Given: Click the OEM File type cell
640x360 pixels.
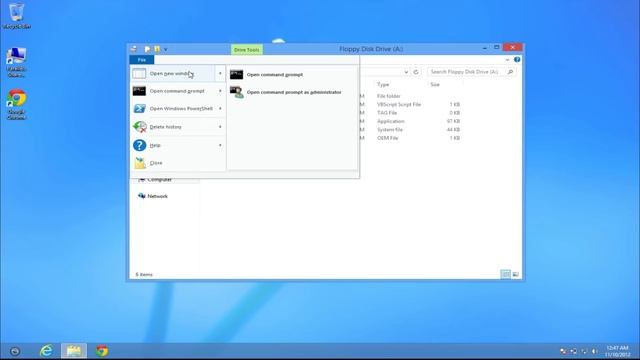Looking at the screenshot, I should point(387,138).
